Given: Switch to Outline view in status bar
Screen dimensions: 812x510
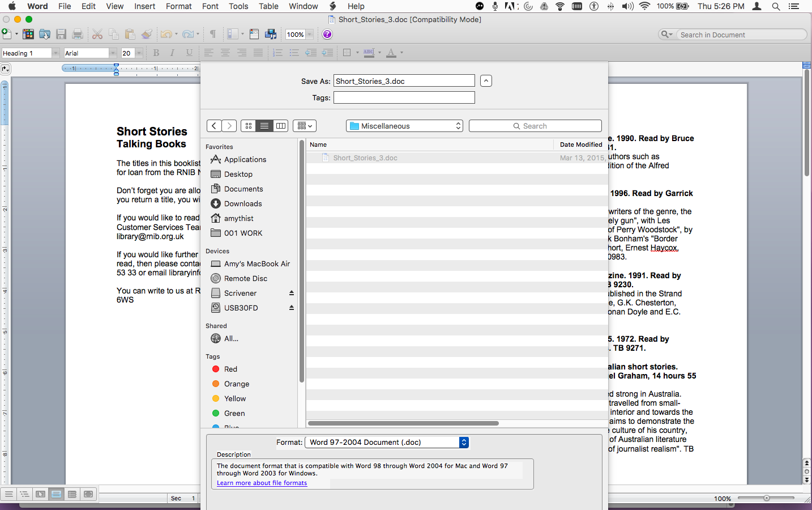Looking at the screenshot, I should [x=24, y=494].
